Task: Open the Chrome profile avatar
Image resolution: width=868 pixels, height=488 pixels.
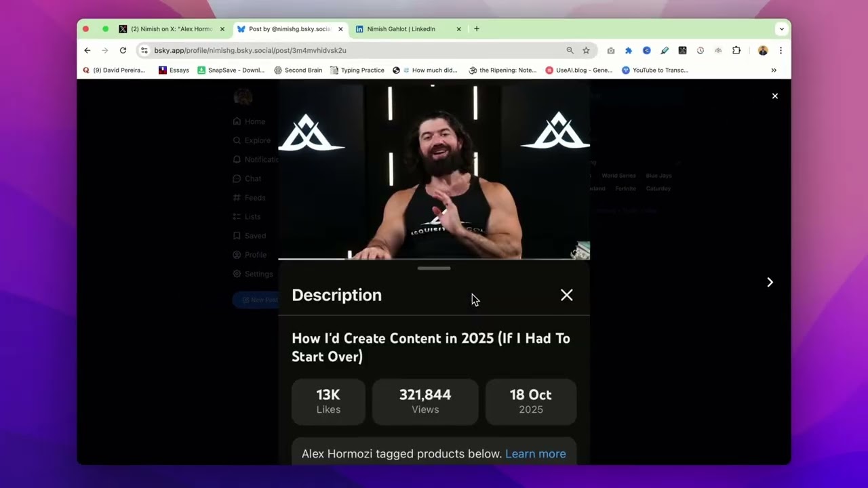Action: 763,50
